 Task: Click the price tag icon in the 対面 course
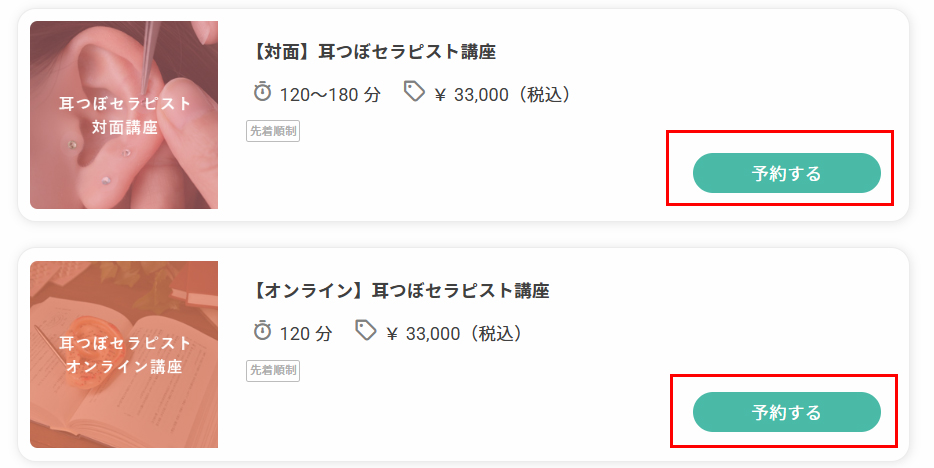414,92
